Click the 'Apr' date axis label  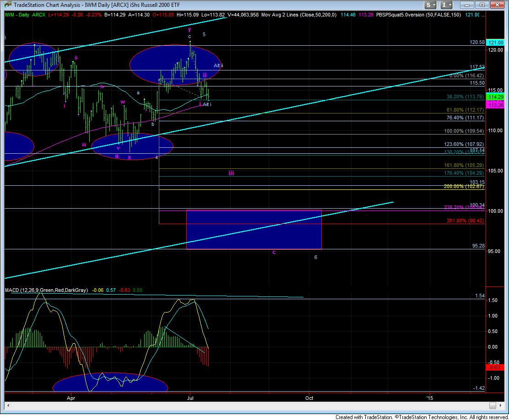71,398
